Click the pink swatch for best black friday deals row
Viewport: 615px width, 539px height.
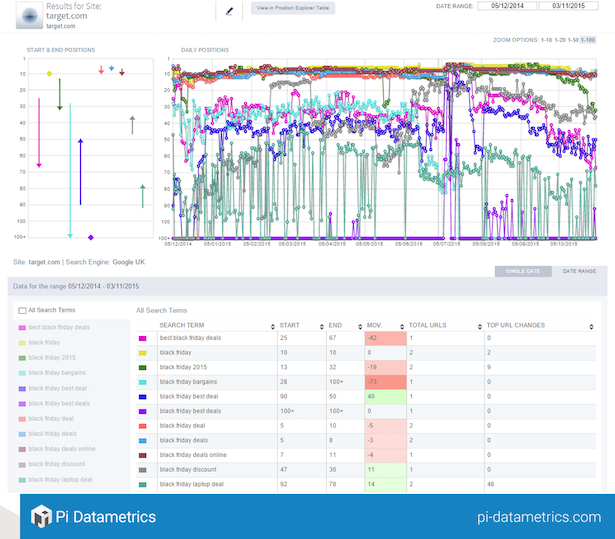144,338
